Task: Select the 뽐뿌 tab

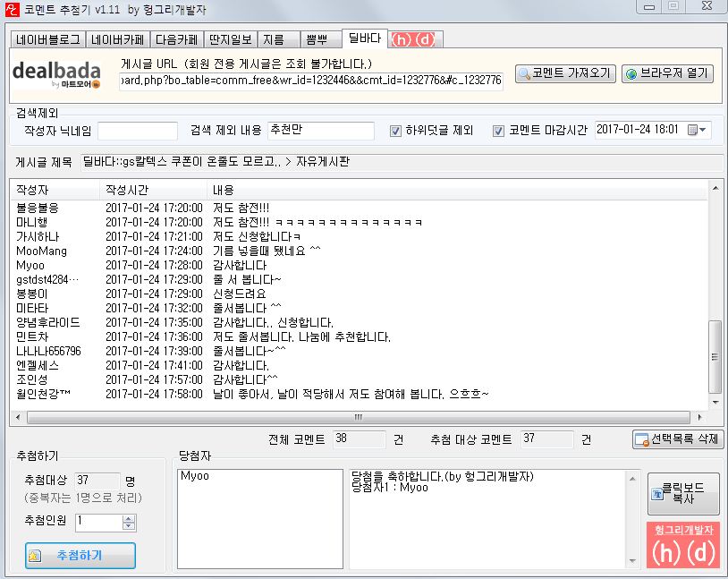Action: coord(317,39)
